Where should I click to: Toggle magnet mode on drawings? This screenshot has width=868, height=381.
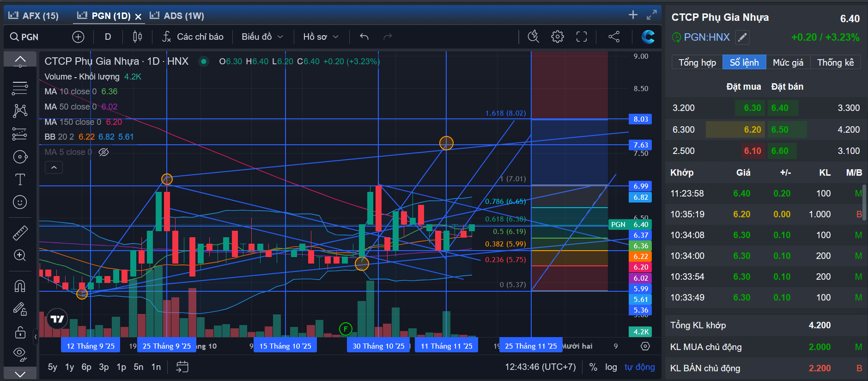tap(20, 286)
